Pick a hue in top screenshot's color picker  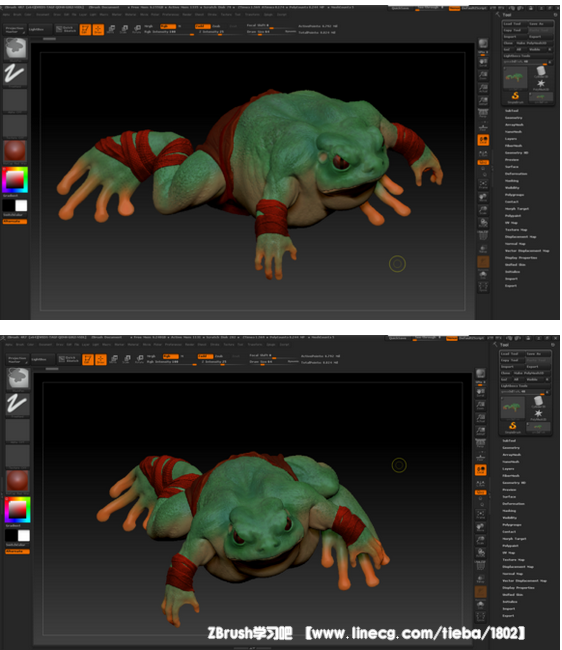tap(15, 179)
